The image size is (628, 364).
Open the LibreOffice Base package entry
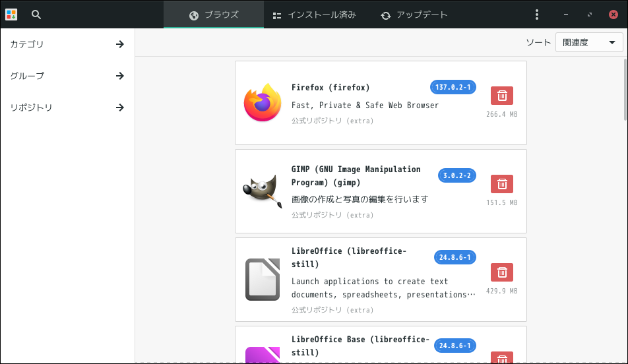click(381, 345)
